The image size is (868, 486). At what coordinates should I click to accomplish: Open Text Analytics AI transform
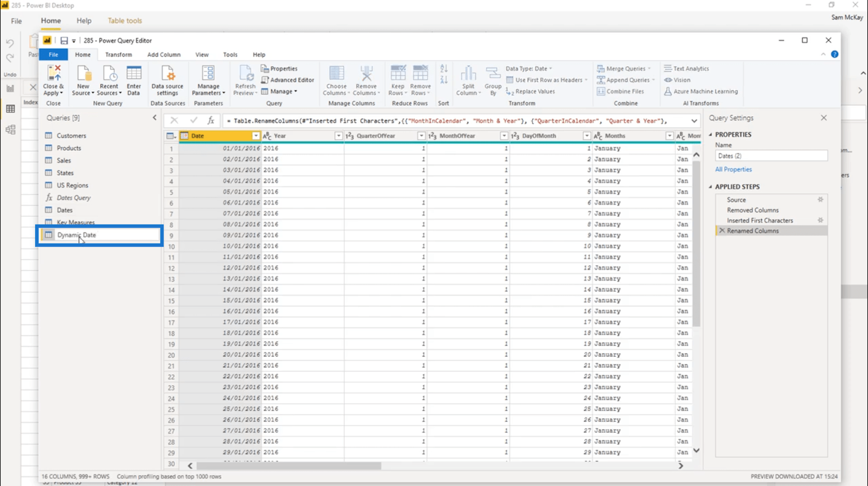[687, 69]
